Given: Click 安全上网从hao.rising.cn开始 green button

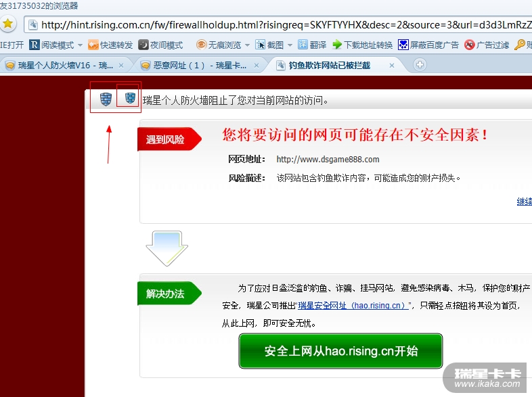Looking at the screenshot, I should (x=340, y=351).
